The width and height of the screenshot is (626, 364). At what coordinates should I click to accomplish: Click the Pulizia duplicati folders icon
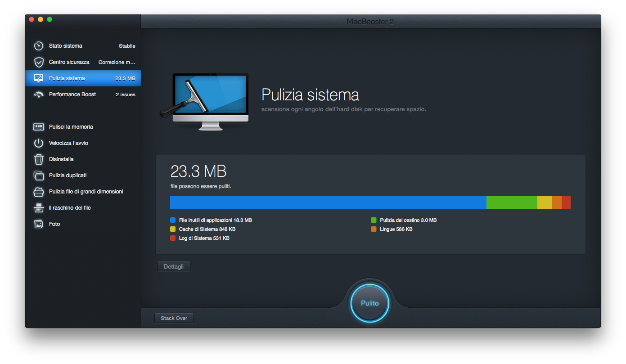[39, 175]
